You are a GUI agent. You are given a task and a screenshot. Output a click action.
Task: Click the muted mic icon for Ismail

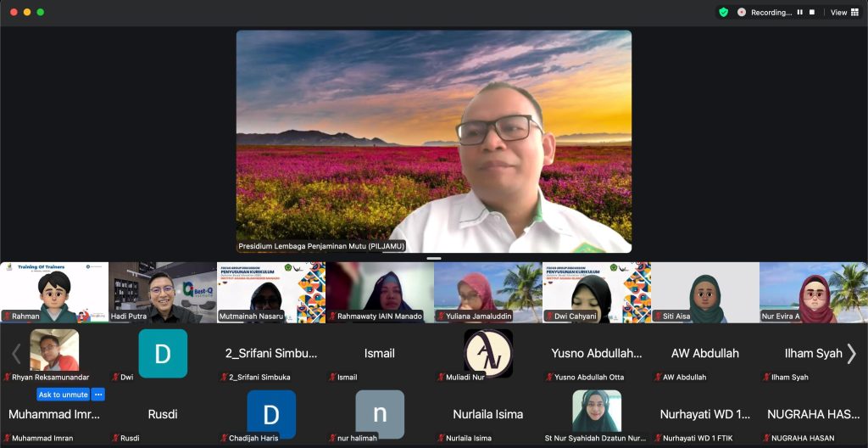point(332,377)
